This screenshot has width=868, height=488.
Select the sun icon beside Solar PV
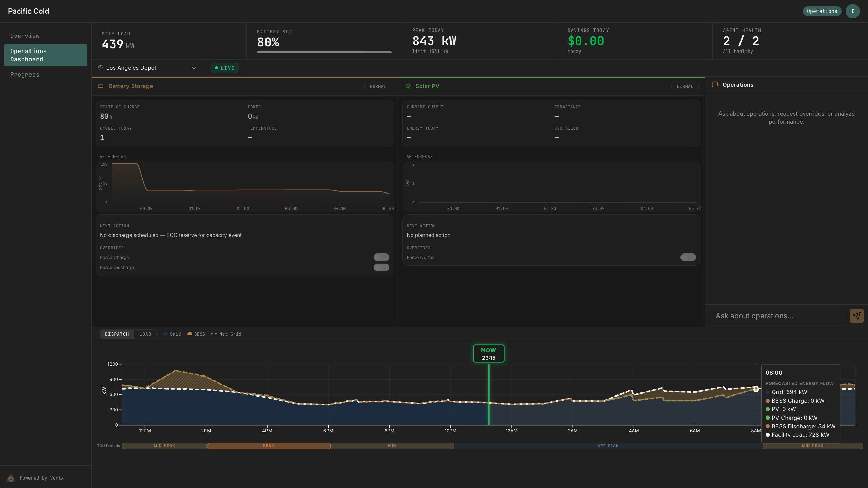coord(408,86)
